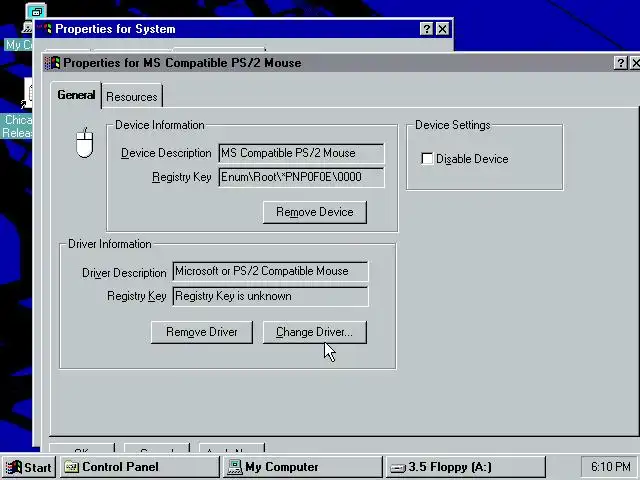Click the mouse properties title bar icon
This screenshot has width=640, height=480.
click(x=52, y=63)
